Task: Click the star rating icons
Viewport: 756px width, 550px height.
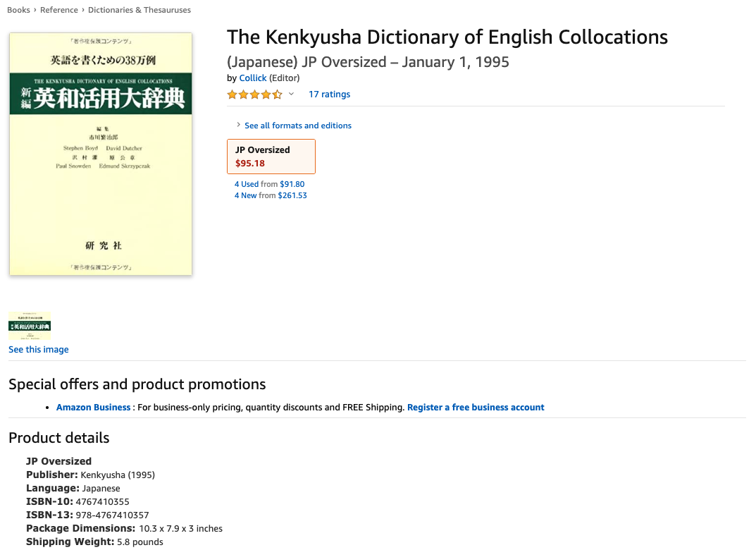Action: point(254,94)
